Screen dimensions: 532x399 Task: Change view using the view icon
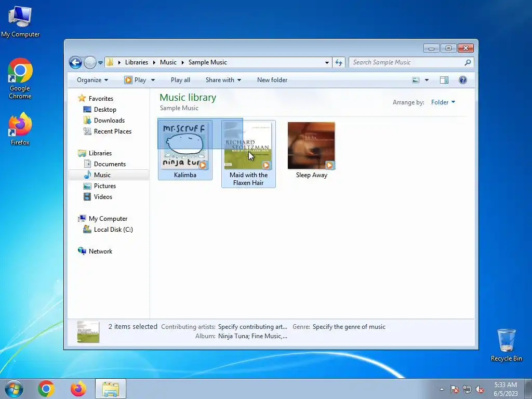click(x=416, y=80)
